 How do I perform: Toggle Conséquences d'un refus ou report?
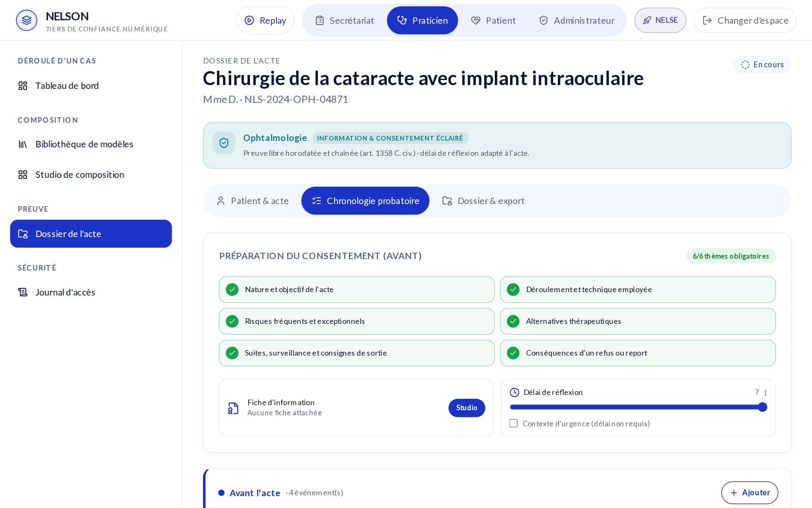pos(638,353)
